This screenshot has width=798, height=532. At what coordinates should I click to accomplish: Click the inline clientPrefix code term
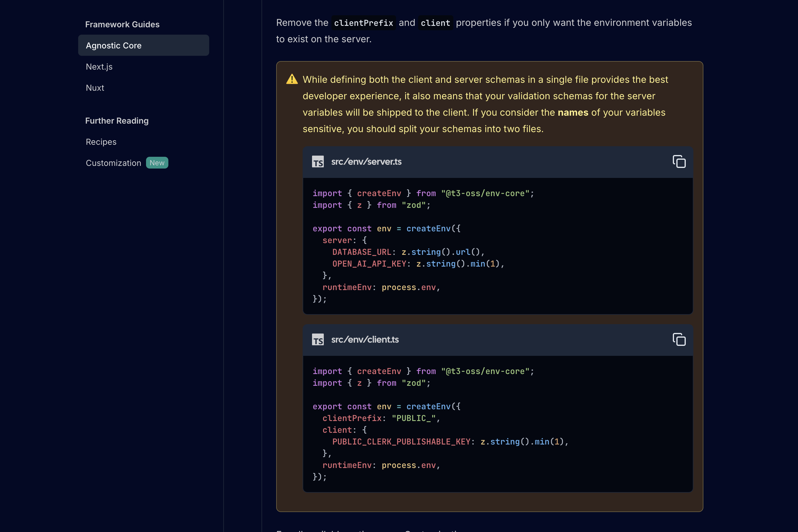(363, 23)
